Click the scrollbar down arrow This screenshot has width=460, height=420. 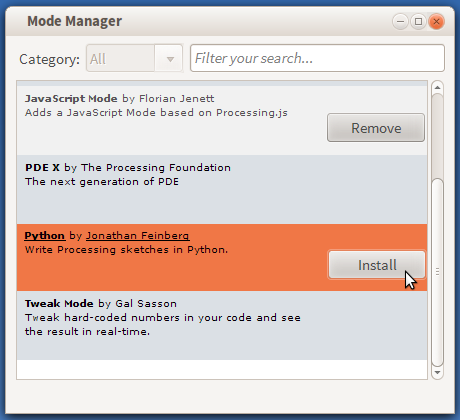click(437, 373)
